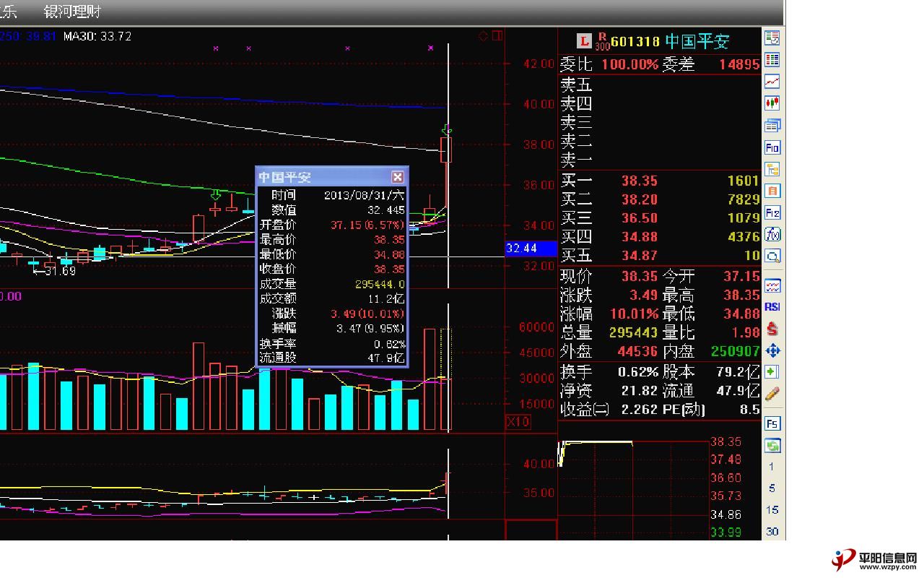Click the 买五 bid row at 34.87

(660, 255)
